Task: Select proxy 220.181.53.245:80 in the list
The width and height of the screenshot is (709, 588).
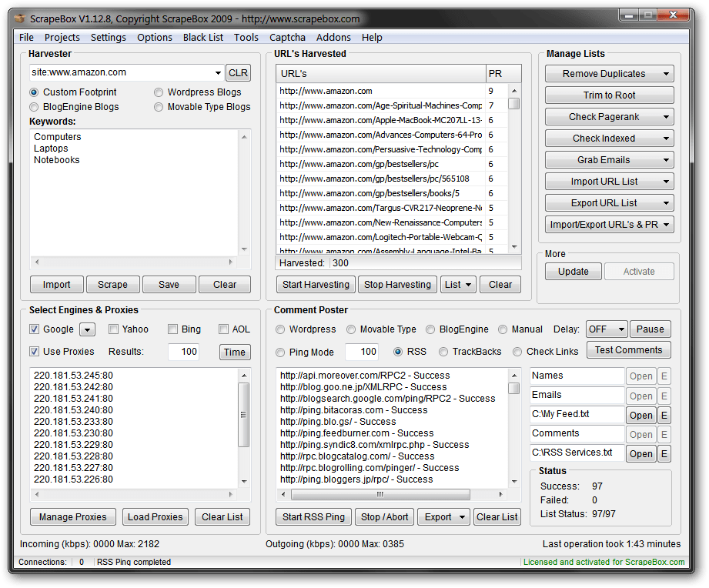Action: tap(73, 376)
